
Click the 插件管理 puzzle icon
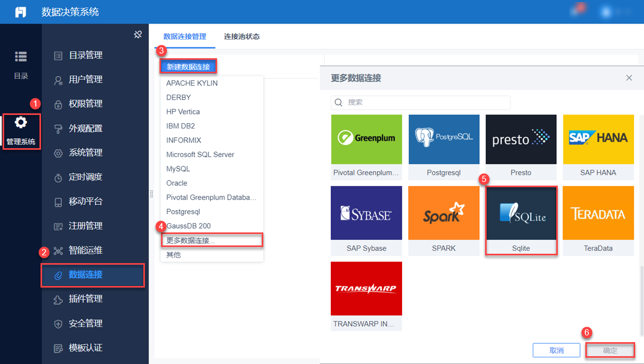click(x=58, y=299)
